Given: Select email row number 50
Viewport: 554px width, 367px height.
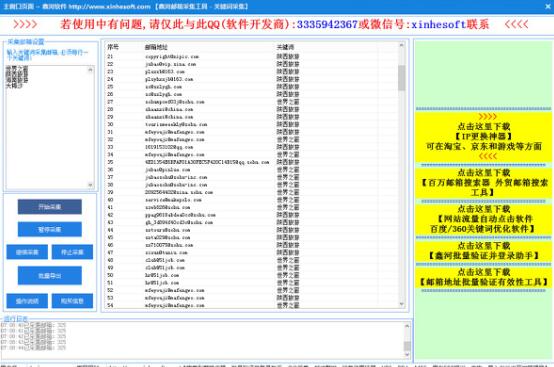Looking at the screenshot, I should tap(252, 275).
